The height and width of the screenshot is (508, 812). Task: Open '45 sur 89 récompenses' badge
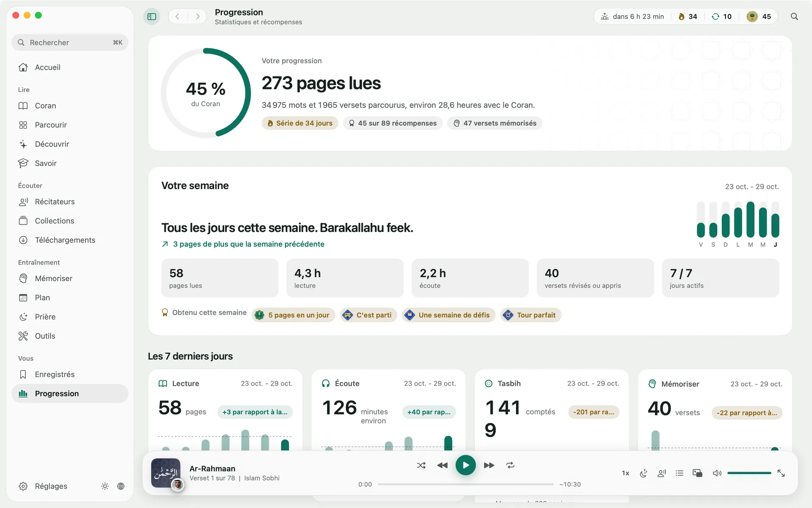[392, 123]
